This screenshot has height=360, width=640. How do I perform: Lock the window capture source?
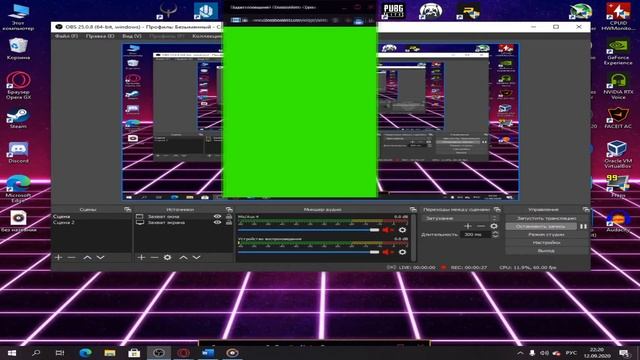229,216
